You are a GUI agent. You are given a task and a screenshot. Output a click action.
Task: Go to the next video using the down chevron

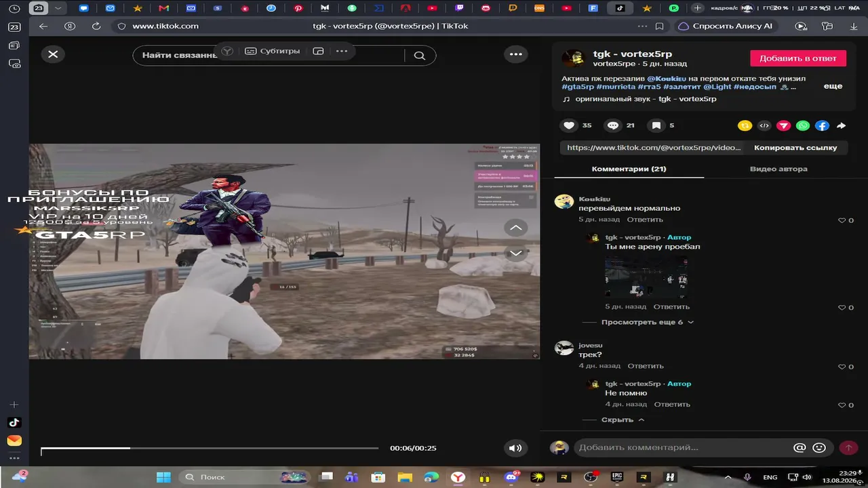tap(516, 253)
